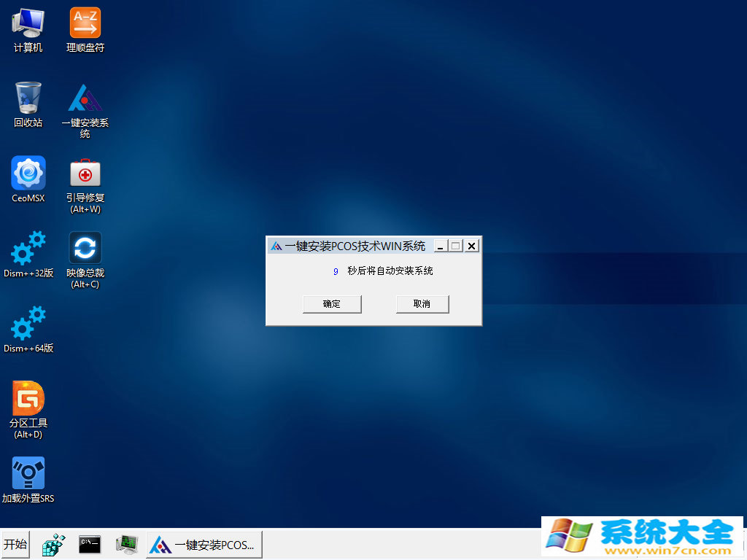Open the monitor icon in taskbar
The image size is (747, 560).
point(126,544)
